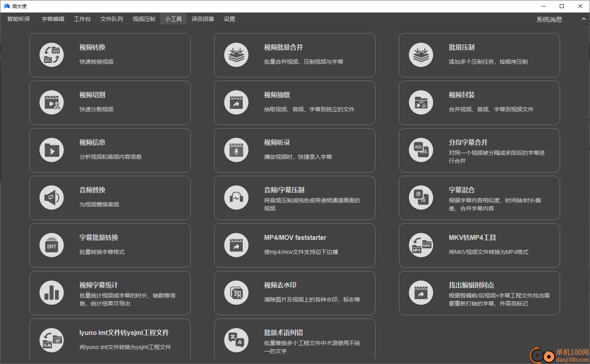Go to the 工作台 tab
Image resolution: width=590 pixels, height=364 pixels.
point(82,19)
